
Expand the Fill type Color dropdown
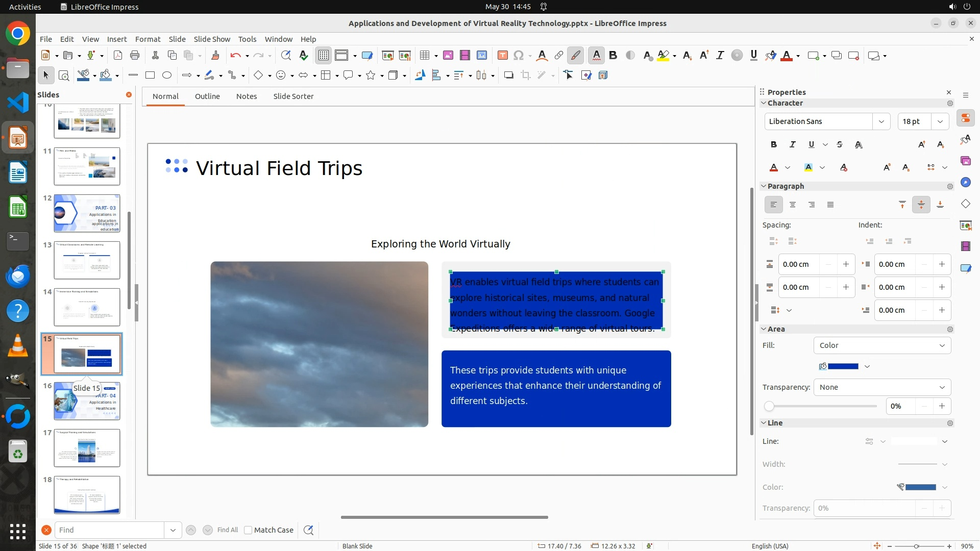tap(882, 345)
